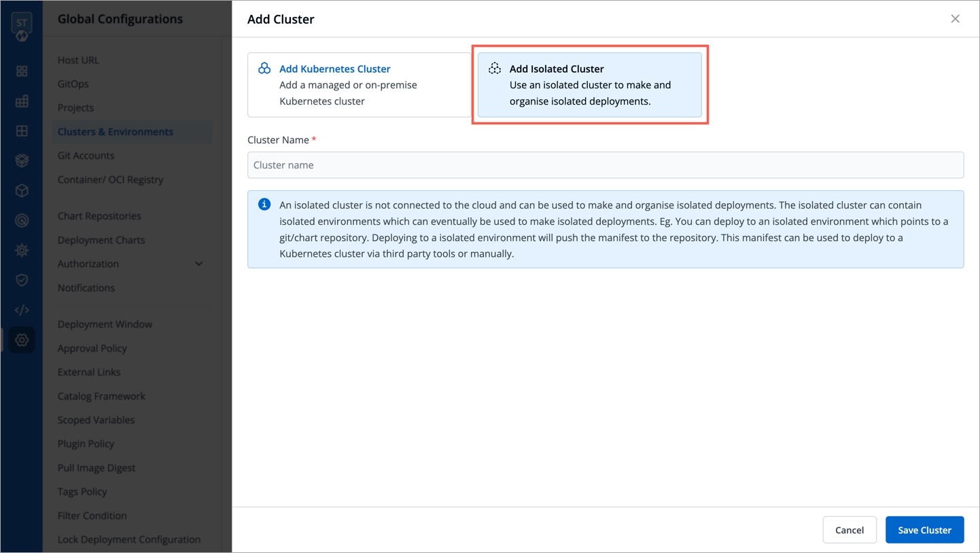Open Filter Condition settings
Viewport: 980px width, 553px height.
coord(92,516)
